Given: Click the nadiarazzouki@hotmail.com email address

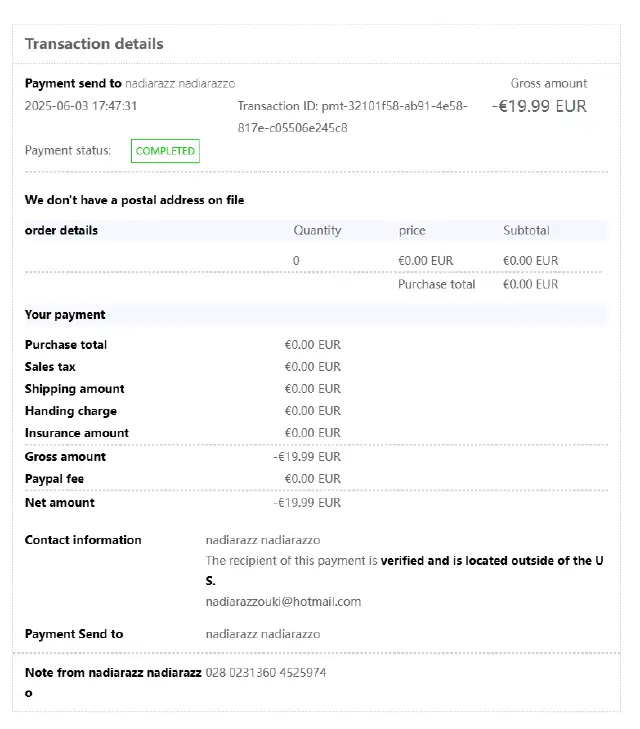Looking at the screenshot, I should coord(283,602).
